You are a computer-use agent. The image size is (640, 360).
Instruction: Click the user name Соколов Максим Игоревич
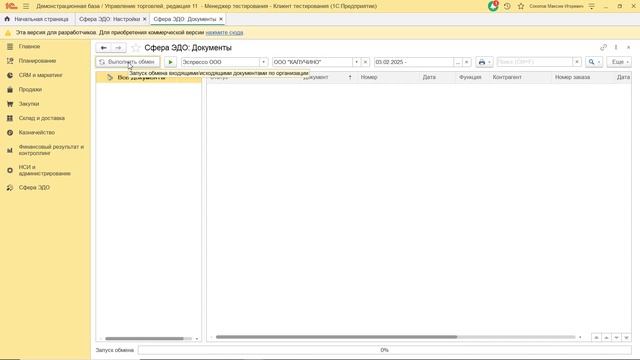point(556,6)
